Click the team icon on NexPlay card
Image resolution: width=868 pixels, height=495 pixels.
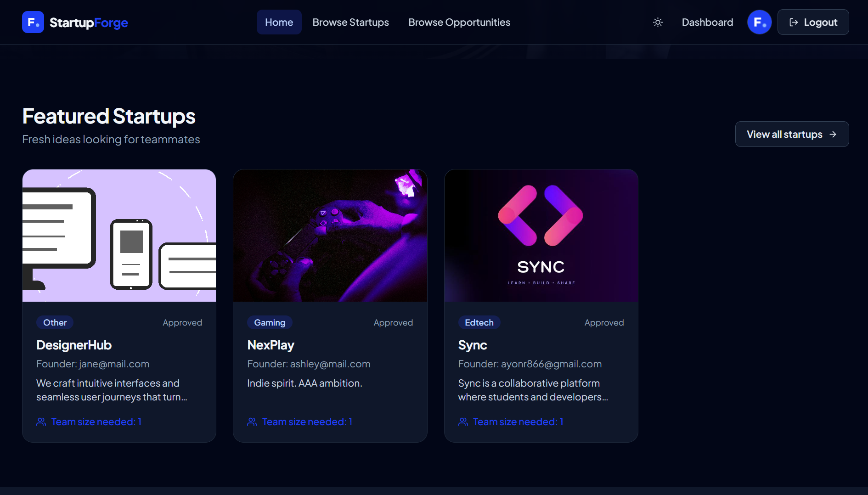tap(252, 422)
